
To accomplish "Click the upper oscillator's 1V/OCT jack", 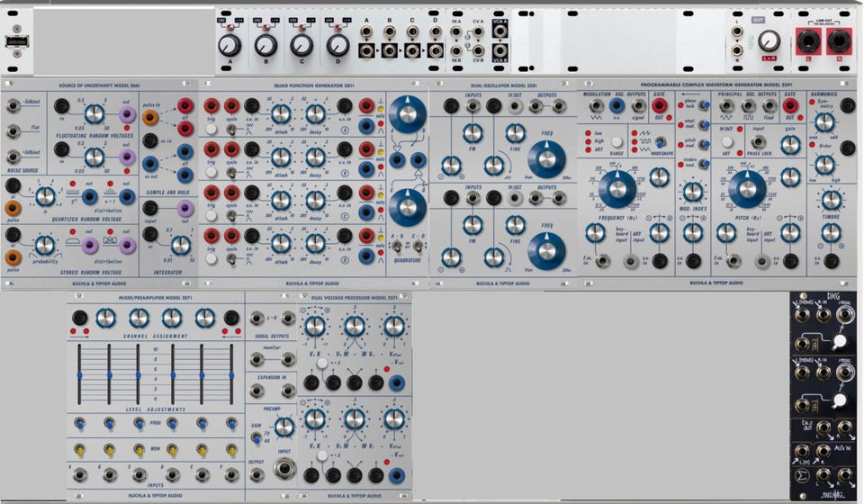I will click(515, 106).
